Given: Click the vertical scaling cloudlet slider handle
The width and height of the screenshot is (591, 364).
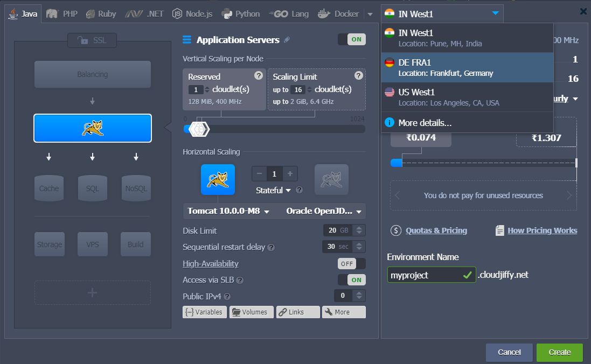Looking at the screenshot, I should [199, 129].
